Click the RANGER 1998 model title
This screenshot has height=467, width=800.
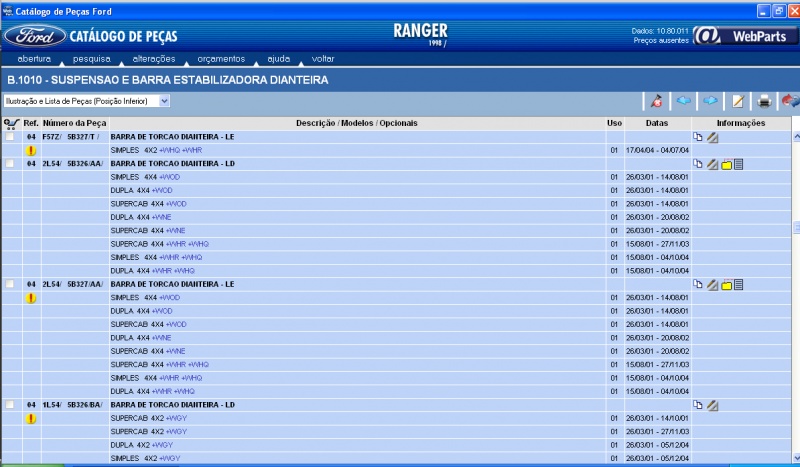tap(420, 35)
